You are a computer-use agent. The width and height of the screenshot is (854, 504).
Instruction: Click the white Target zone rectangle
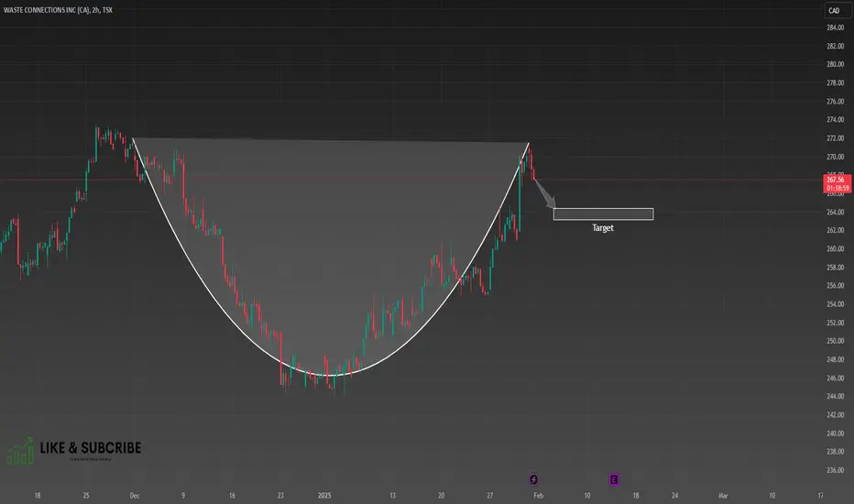604,214
